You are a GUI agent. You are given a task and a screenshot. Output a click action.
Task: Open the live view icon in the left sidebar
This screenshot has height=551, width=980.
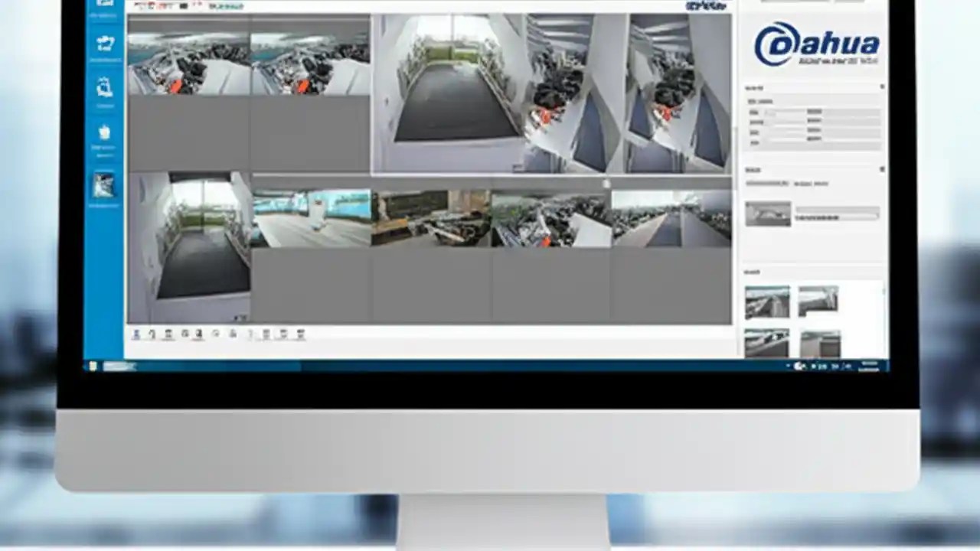tap(104, 4)
